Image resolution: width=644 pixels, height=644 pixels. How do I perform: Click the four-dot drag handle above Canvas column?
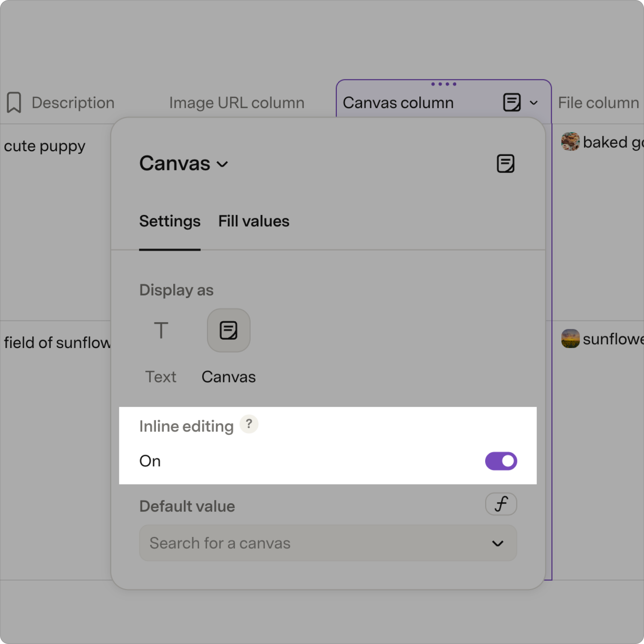pyautogui.click(x=444, y=84)
